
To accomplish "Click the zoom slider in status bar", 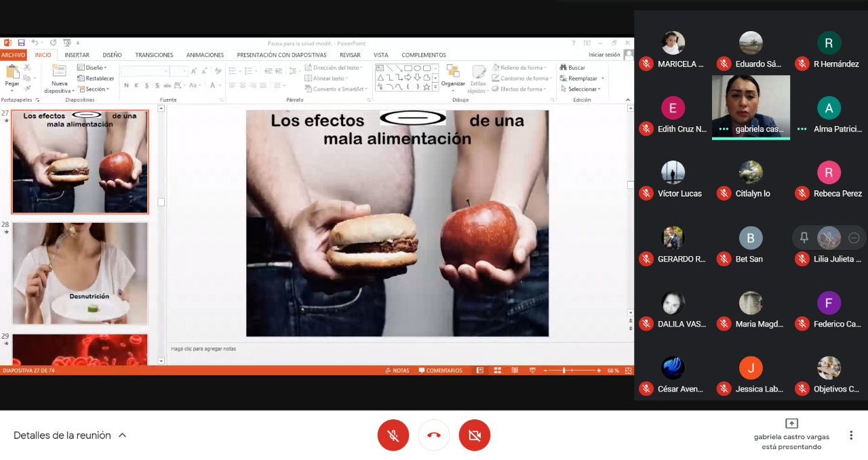I will coord(564,371).
